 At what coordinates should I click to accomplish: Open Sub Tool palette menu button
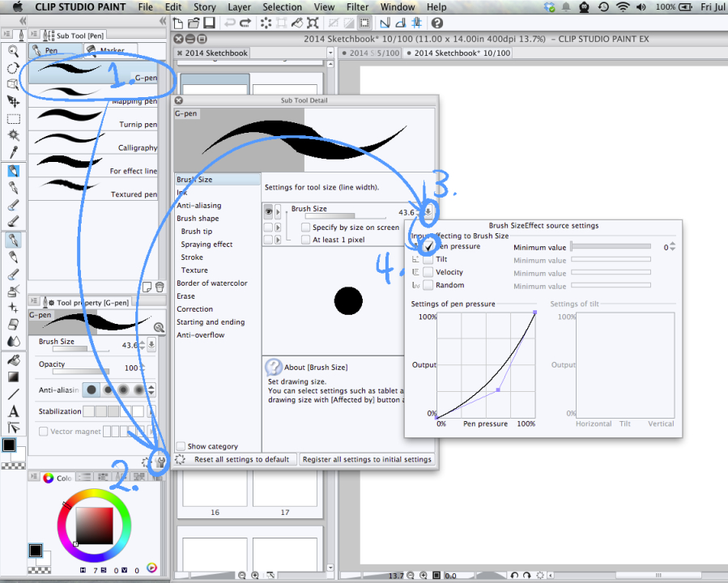coord(34,34)
